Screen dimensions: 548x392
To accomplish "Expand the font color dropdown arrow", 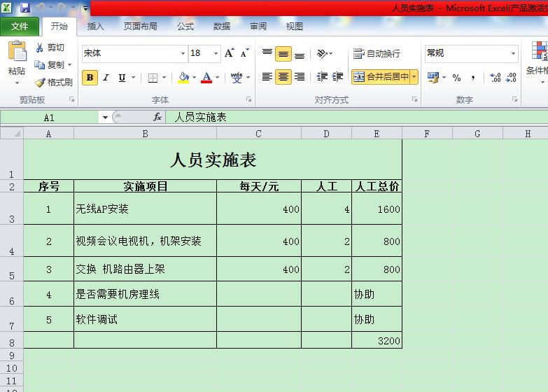I will click(x=218, y=77).
